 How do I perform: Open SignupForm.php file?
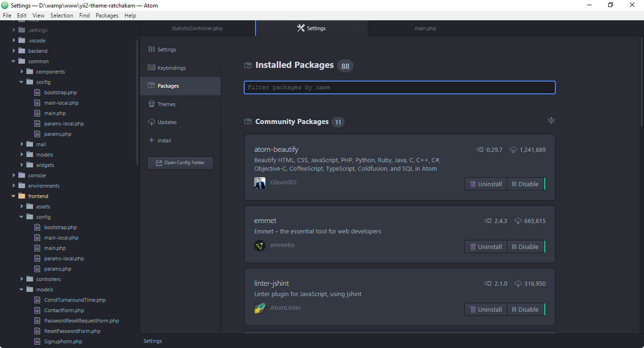click(x=63, y=341)
